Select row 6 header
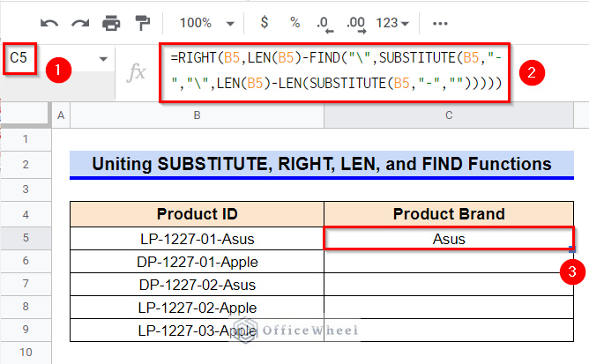The image size is (589, 364). [x=26, y=261]
